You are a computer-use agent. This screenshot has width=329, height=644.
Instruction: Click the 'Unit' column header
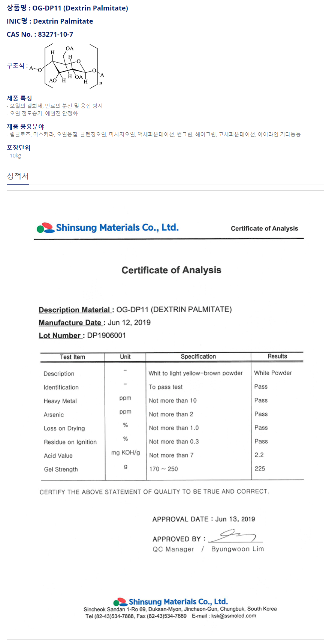[x=125, y=357]
